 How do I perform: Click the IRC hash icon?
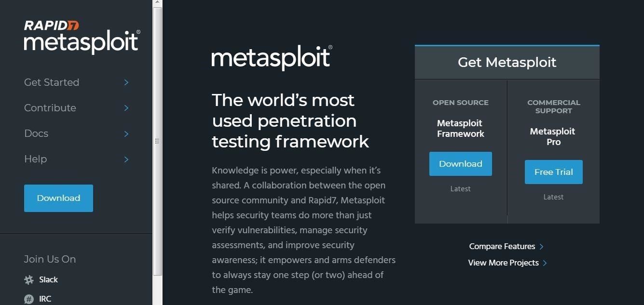coord(29,299)
